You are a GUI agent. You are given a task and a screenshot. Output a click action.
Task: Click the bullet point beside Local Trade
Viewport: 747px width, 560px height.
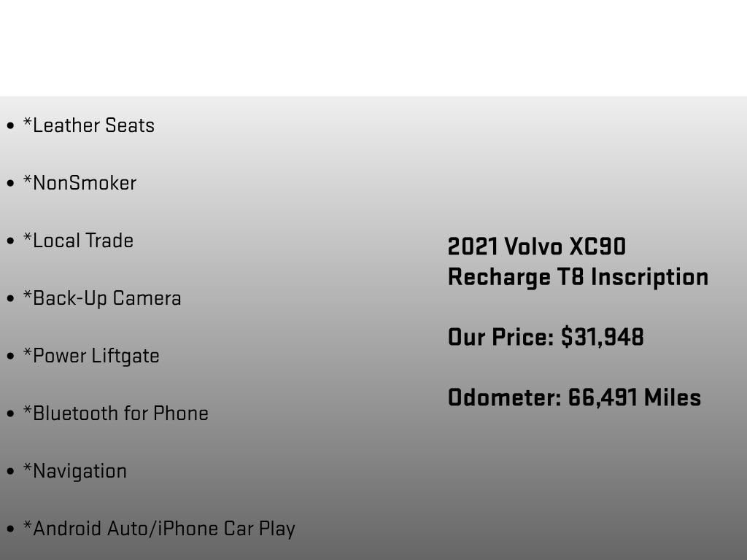(x=10, y=241)
